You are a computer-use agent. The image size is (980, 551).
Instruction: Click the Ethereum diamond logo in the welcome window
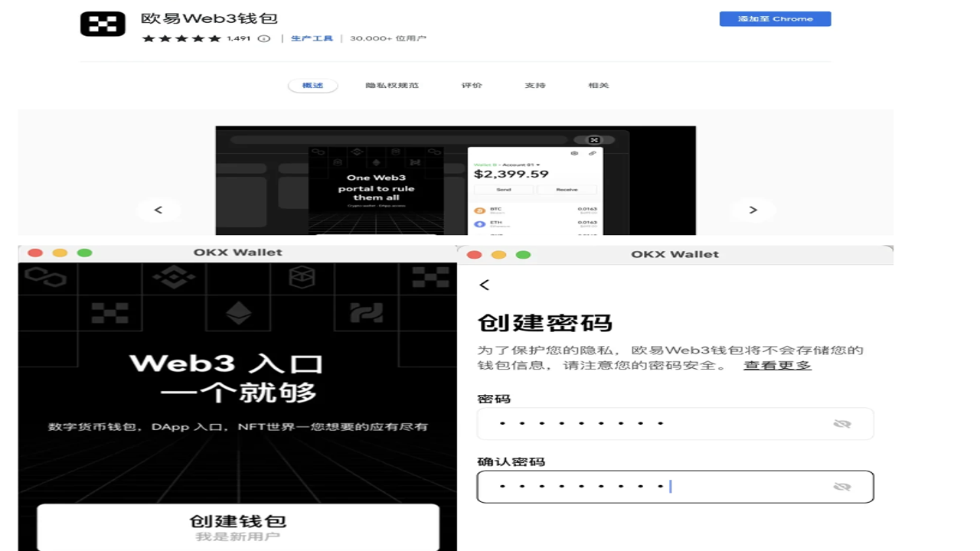point(239,312)
